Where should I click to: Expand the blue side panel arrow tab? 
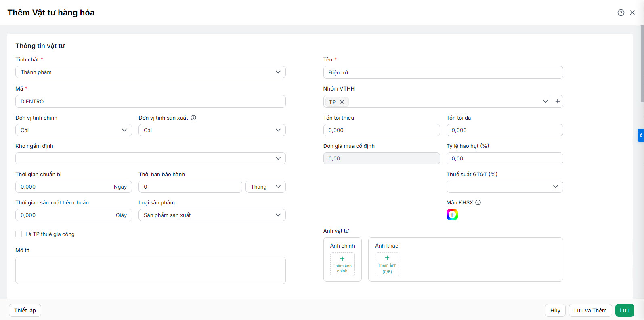pos(641,135)
